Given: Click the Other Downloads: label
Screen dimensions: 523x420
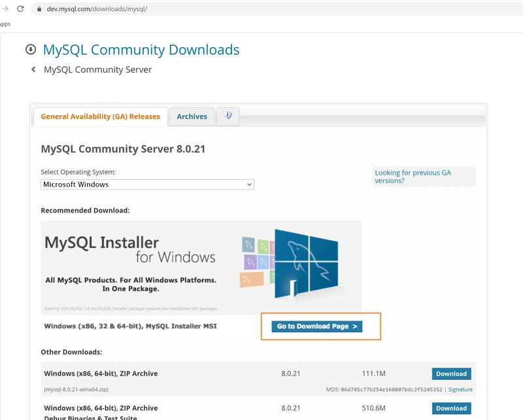Looking at the screenshot, I should (x=71, y=352).
